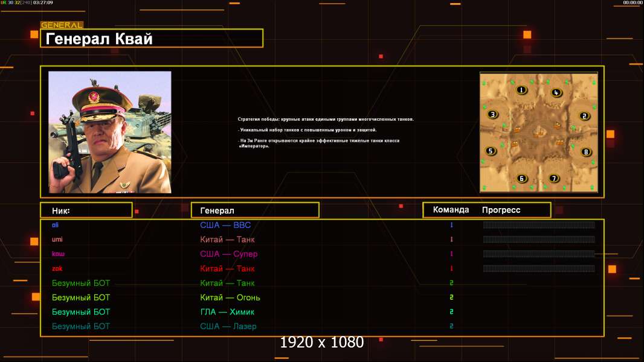
Task: Click the 'На 3м Ранге' description line
Action: click(x=319, y=143)
